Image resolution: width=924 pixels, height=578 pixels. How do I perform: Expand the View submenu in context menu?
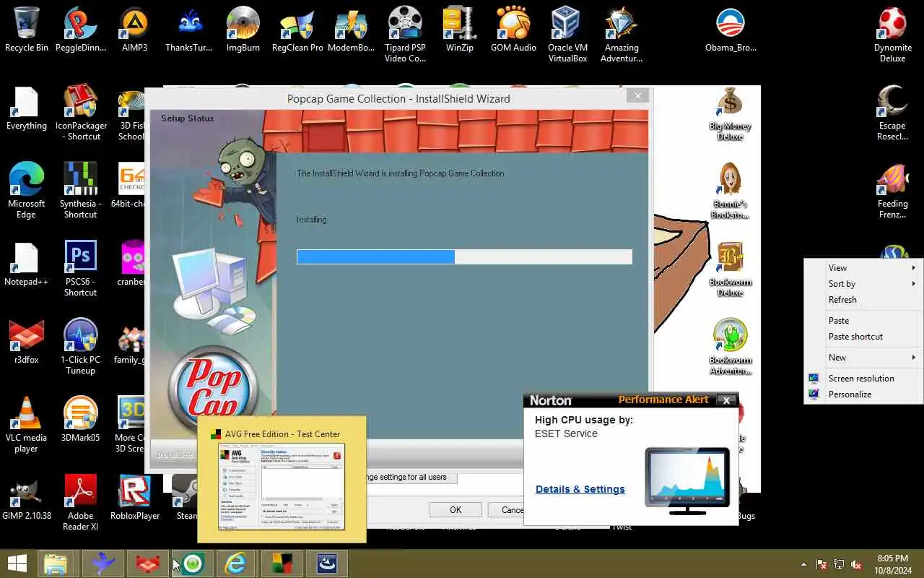pyautogui.click(x=863, y=267)
